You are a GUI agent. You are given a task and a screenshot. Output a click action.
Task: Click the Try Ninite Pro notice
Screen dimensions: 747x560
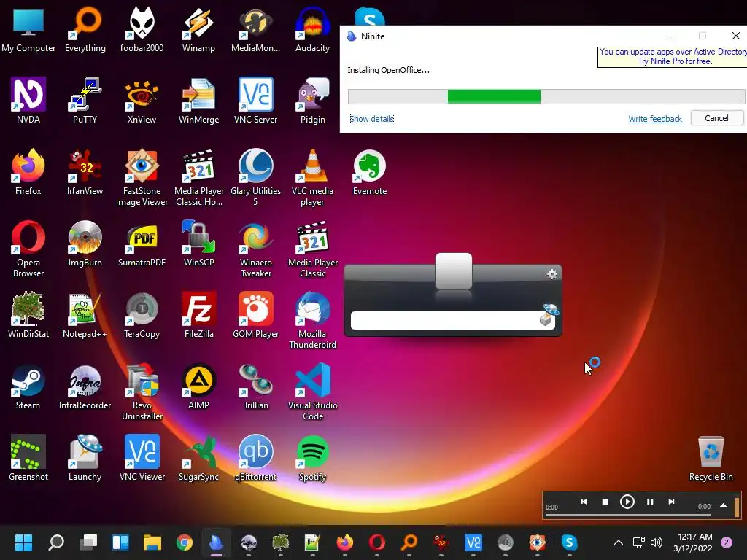672,57
